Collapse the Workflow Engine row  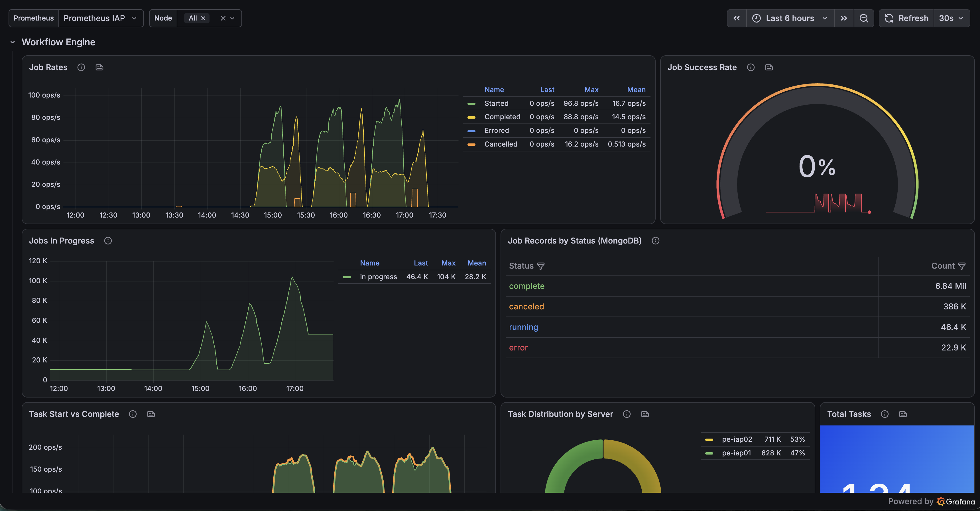point(13,42)
